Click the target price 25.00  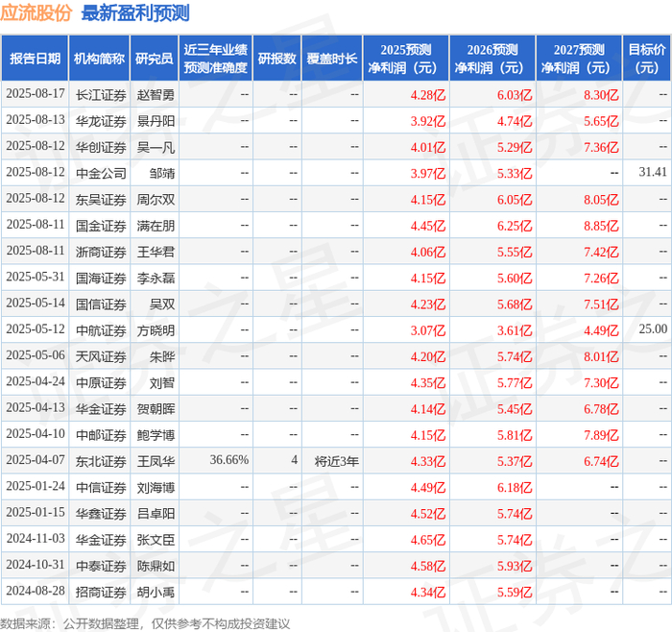653,329
